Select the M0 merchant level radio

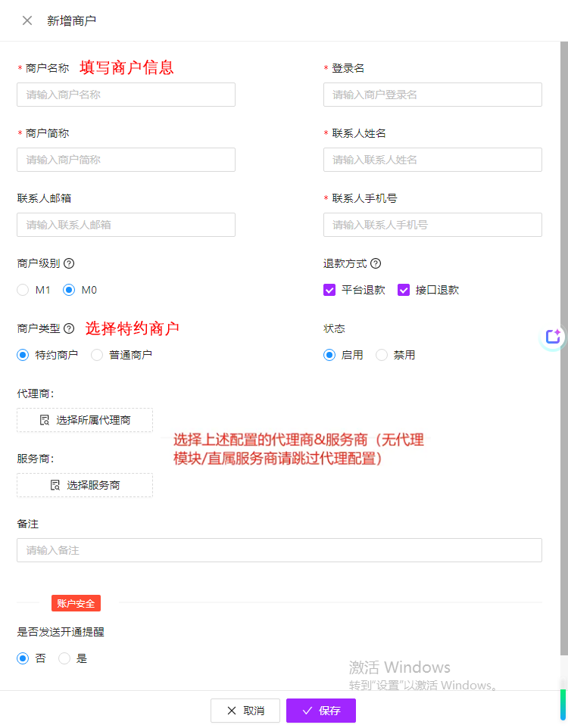(69, 290)
